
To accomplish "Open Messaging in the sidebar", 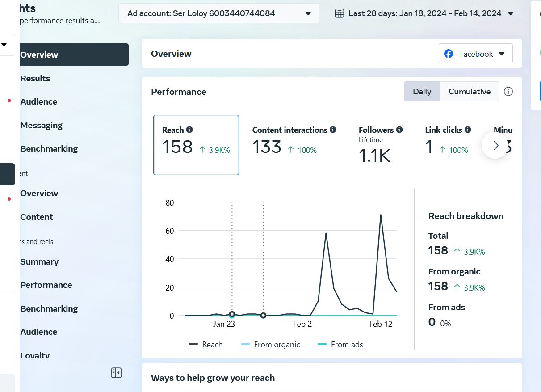I will [x=41, y=125].
